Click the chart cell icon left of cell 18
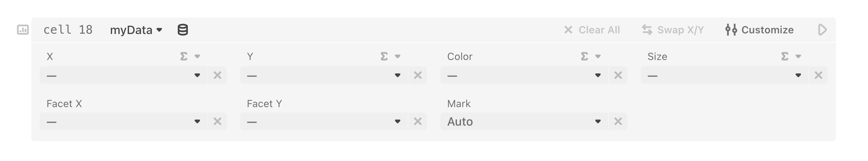This screenshot has height=161, width=868. (23, 30)
